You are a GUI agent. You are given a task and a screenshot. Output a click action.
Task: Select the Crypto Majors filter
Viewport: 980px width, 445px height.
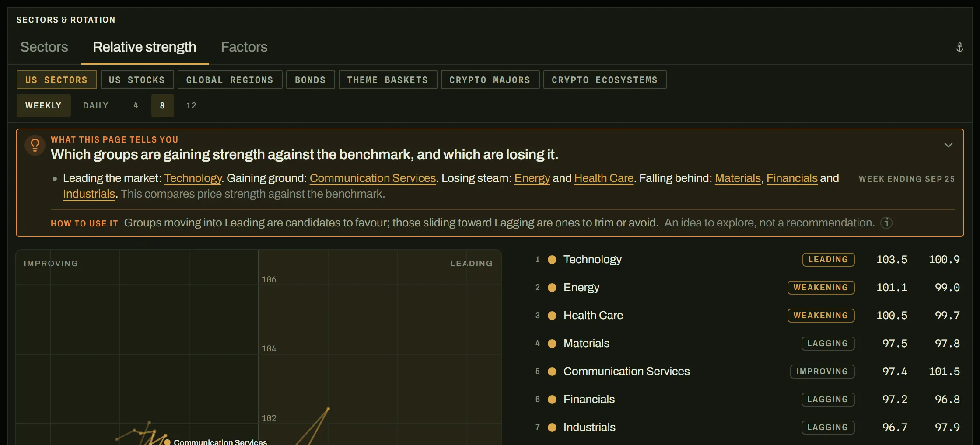point(490,80)
